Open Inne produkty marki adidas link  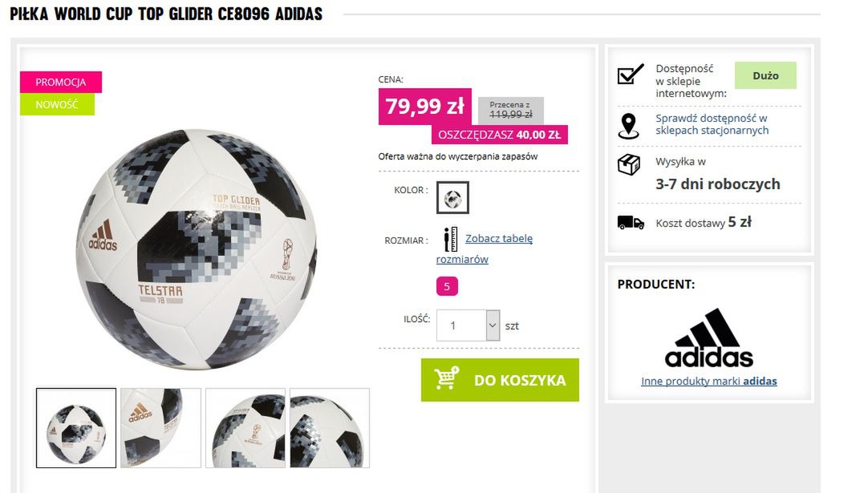click(x=708, y=382)
